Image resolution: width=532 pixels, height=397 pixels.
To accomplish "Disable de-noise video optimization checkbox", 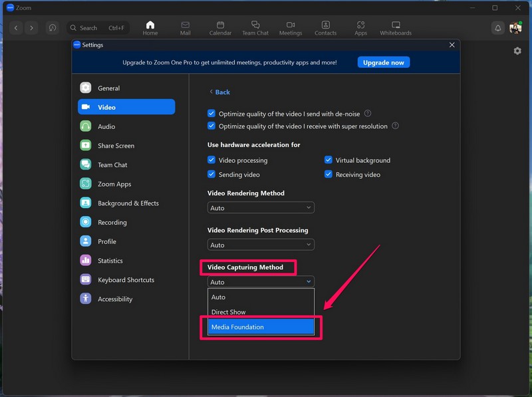I will [211, 114].
